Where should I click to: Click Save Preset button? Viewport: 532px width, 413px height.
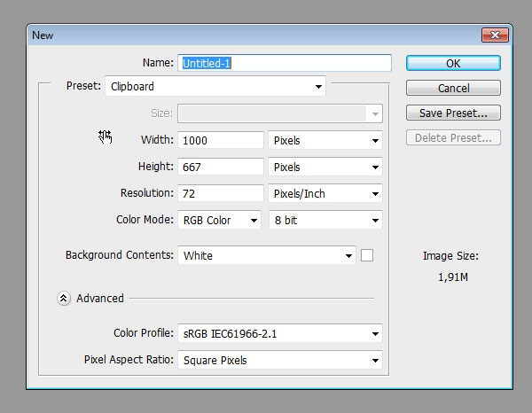(453, 113)
